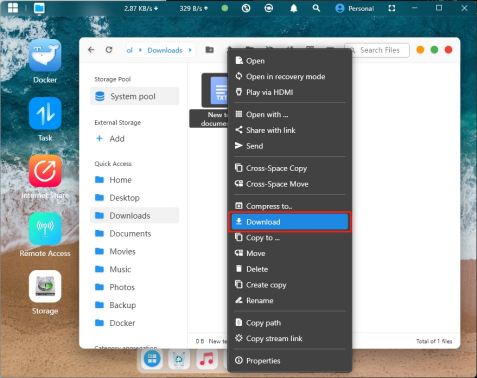
Task: Click the blue grid dock icon
Action: coord(152,359)
